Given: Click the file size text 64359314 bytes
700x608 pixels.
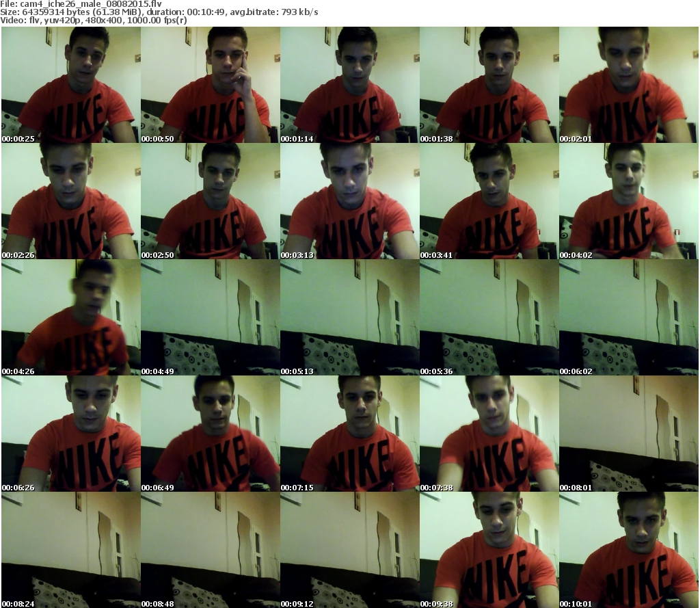Looking at the screenshot, I should tap(53, 12).
